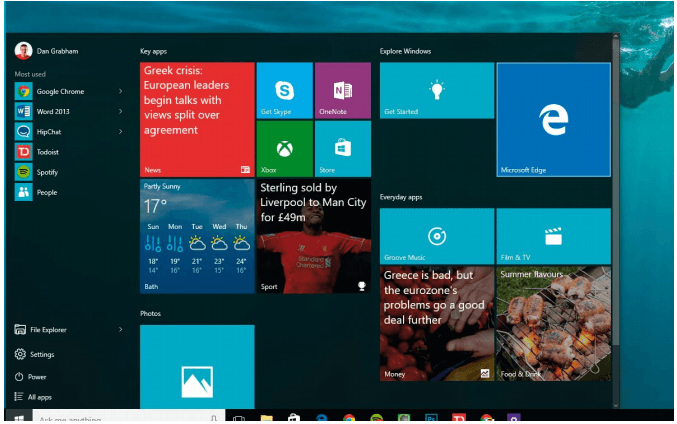The image size is (677, 424).
Task: Open the Power options
Action: [x=30, y=377]
